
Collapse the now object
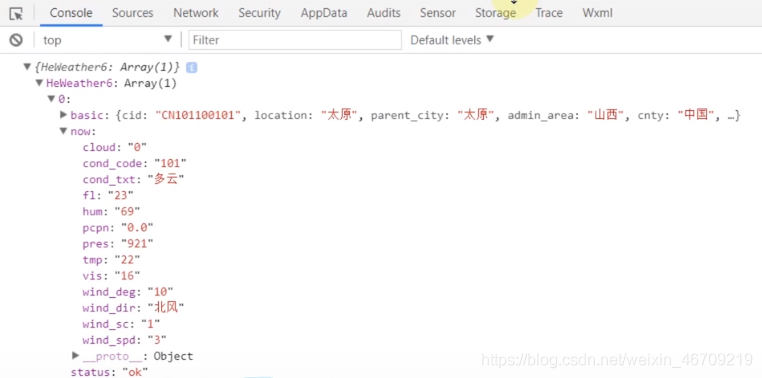63,131
